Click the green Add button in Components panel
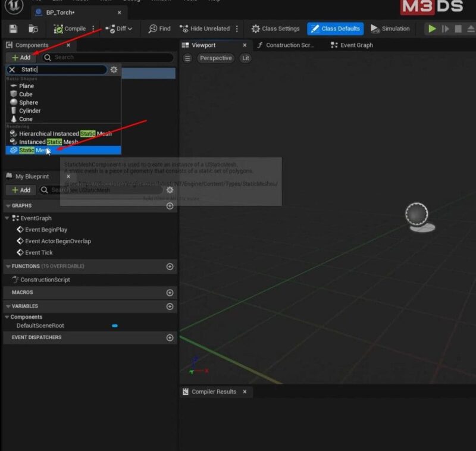 tap(21, 57)
